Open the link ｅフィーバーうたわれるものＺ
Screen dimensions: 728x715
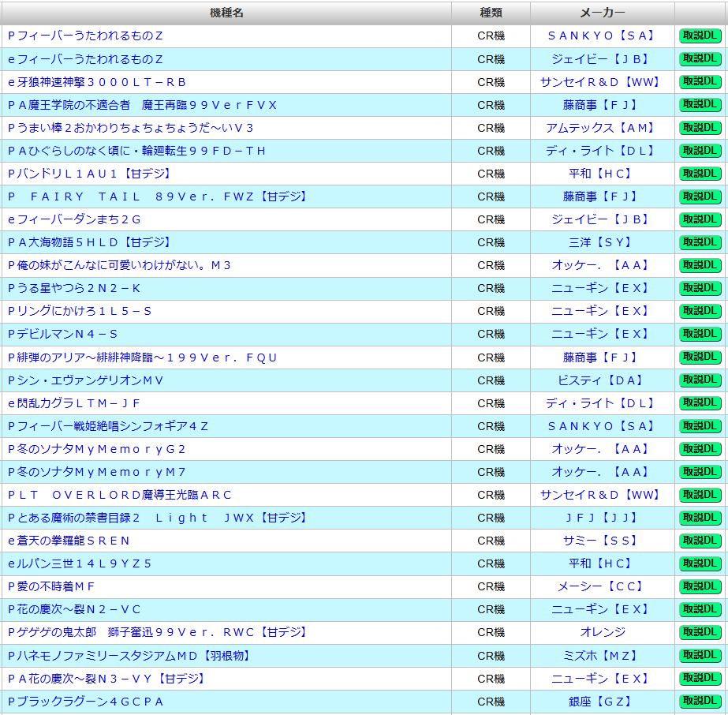coord(85,59)
